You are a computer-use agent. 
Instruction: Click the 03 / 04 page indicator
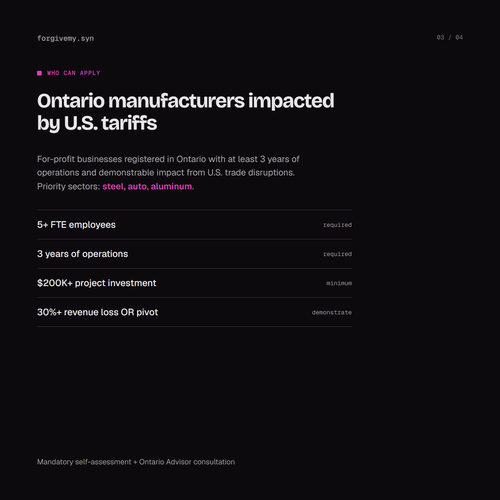pos(450,37)
